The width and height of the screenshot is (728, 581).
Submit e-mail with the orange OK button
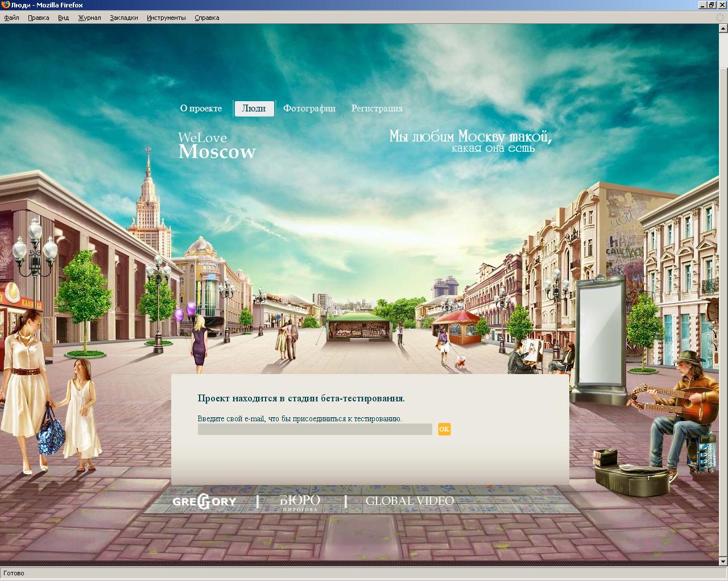click(x=444, y=429)
